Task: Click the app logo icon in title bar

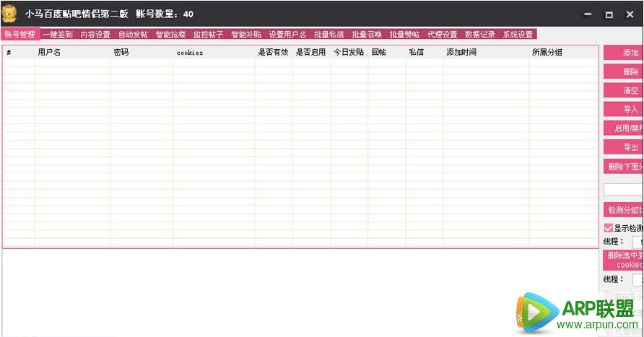Action: coord(9,14)
